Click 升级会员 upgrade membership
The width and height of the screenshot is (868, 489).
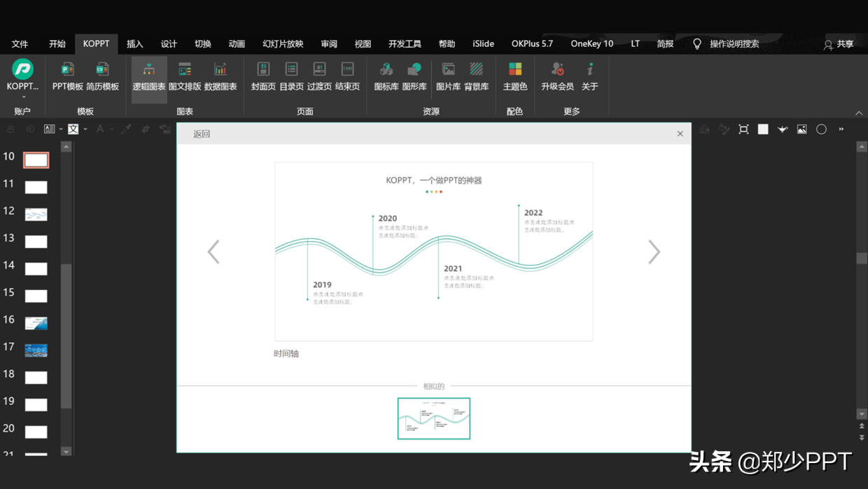click(557, 76)
